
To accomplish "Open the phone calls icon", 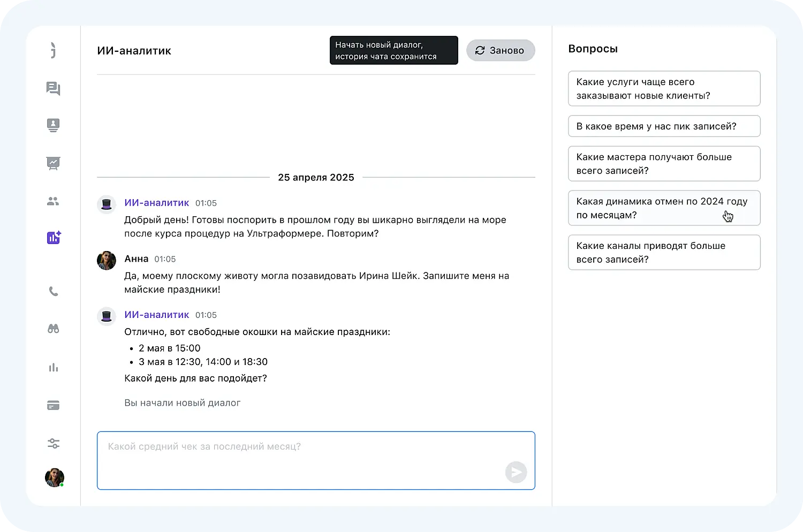I will click(54, 292).
